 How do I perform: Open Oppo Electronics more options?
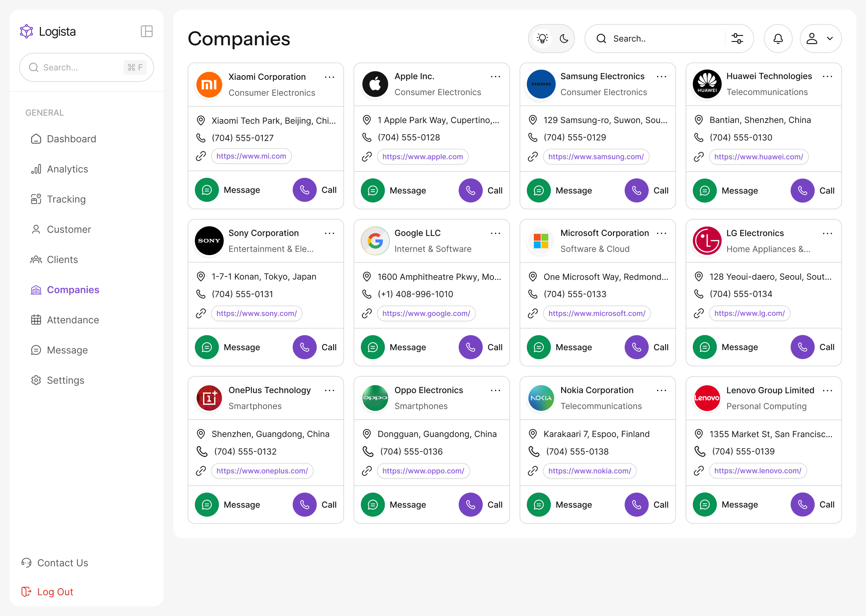(x=495, y=390)
